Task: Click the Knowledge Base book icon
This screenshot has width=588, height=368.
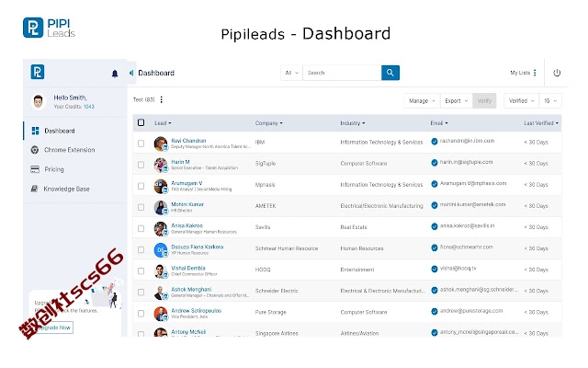Action: pyautogui.click(x=35, y=189)
